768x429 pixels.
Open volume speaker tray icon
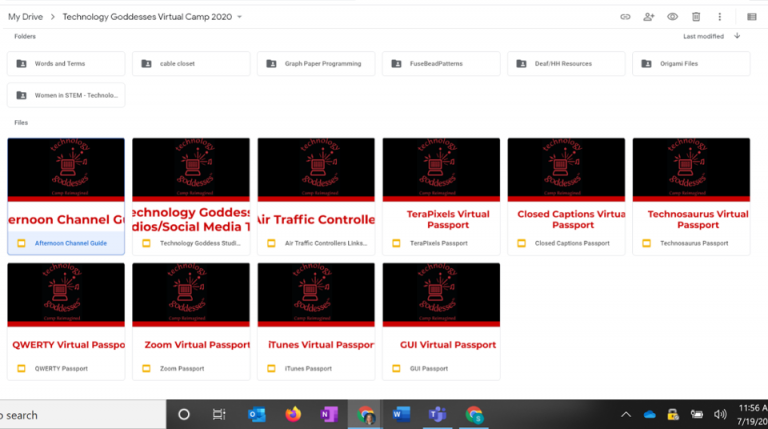click(x=720, y=415)
